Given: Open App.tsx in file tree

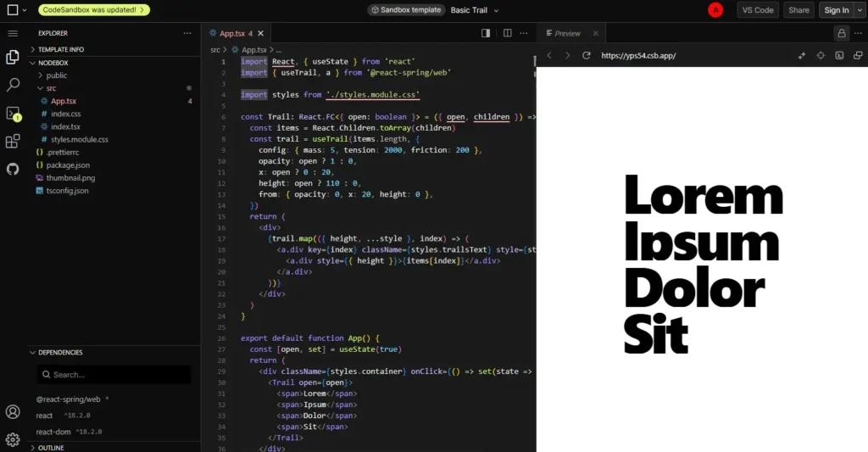Looking at the screenshot, I should tap(64, 101).
